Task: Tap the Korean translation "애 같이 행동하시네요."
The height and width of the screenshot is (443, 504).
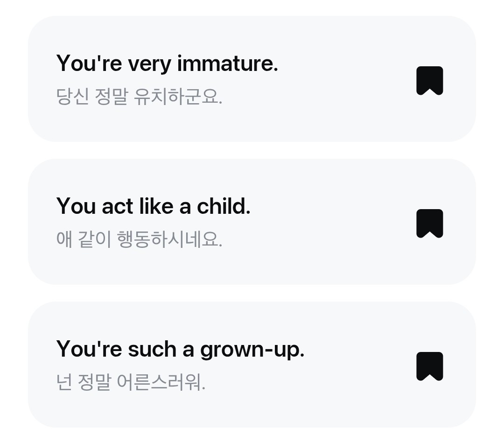Action: (139, 239)
